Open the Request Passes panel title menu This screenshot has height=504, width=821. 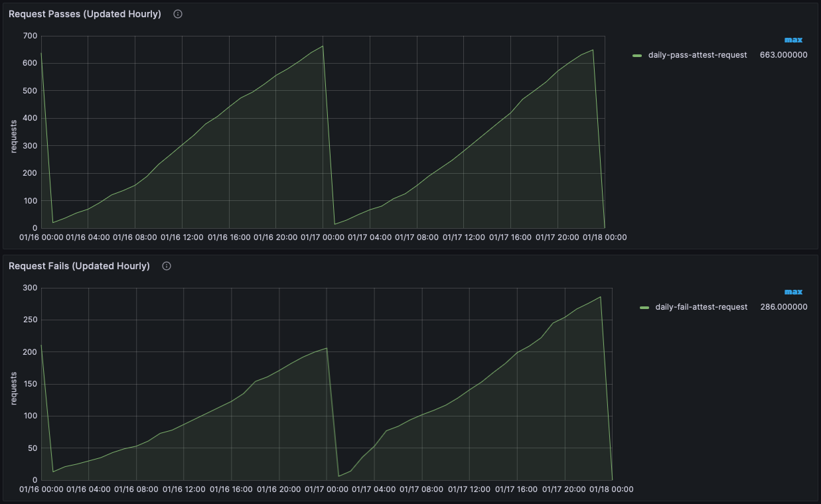(x=85, y=14)
